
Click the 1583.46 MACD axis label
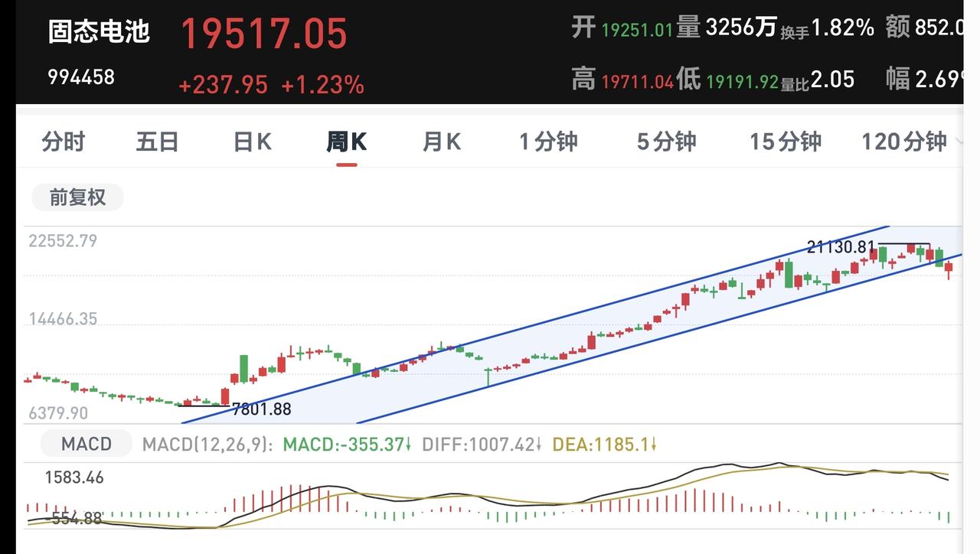74,477
